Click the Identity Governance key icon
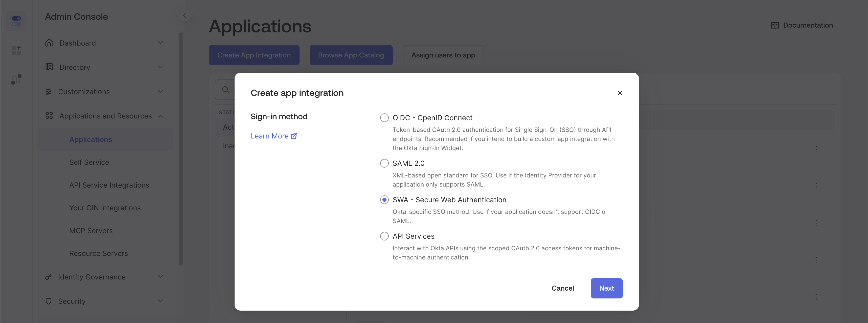868x323 pixels. (x=49, y=277)
